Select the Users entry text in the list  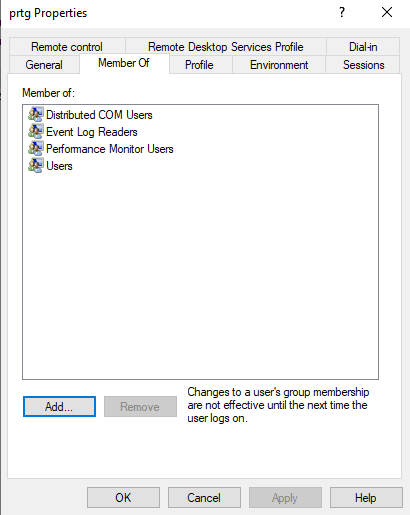59,166
